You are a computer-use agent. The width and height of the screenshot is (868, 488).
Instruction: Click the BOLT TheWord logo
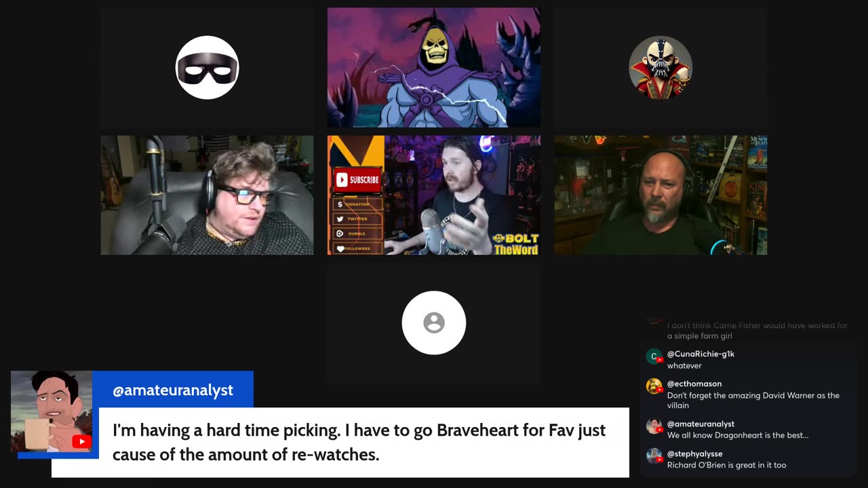point(516,244)
